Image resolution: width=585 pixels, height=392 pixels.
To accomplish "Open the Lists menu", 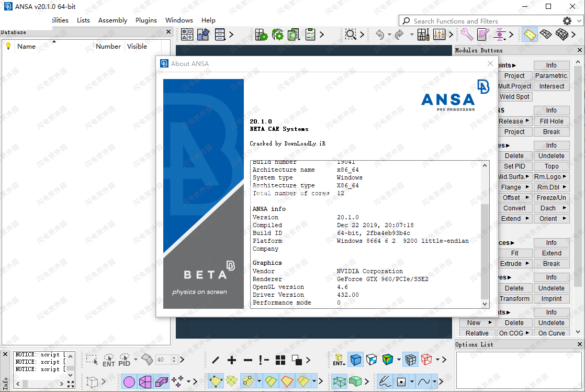I will pyautogui.click(x=83, y=20).
